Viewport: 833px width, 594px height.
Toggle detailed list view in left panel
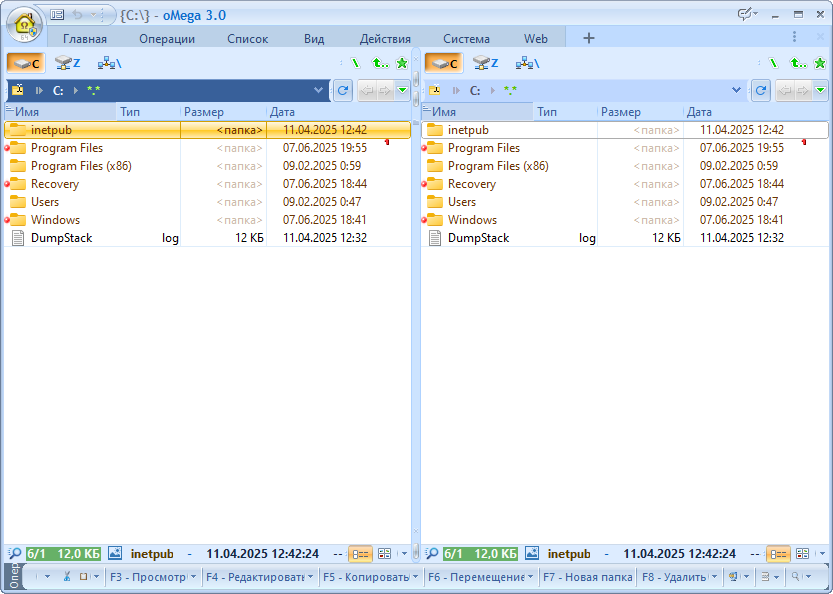click(x=360, y=554)
